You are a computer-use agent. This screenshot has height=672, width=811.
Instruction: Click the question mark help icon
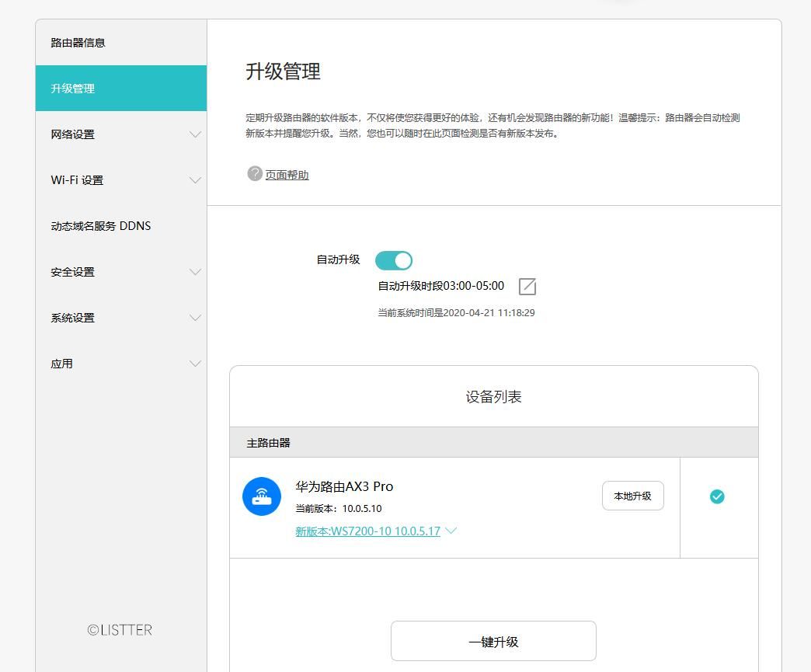coord(255,174)
